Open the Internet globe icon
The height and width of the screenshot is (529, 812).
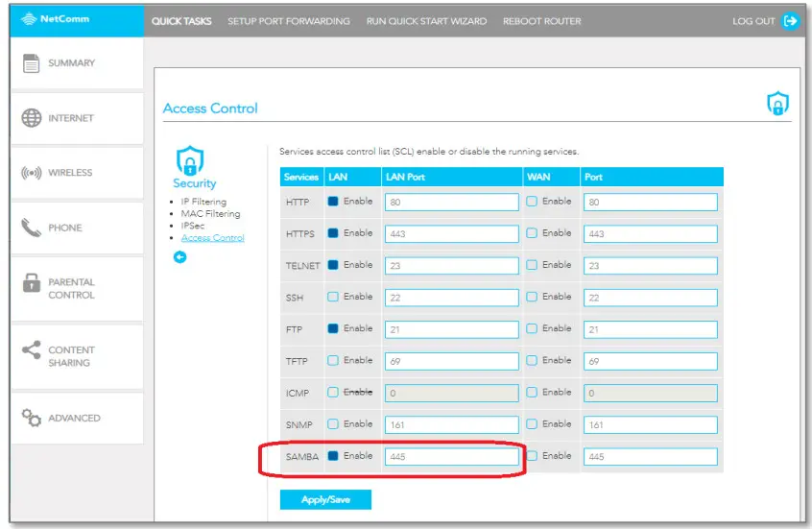(x=32, y=118)
